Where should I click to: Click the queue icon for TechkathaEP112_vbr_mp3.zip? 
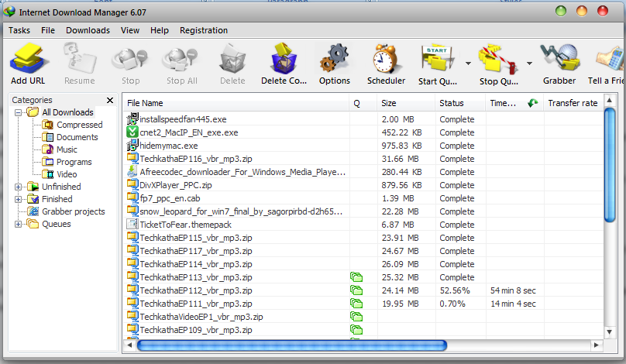pyautogui.click(x=356, y=290)
